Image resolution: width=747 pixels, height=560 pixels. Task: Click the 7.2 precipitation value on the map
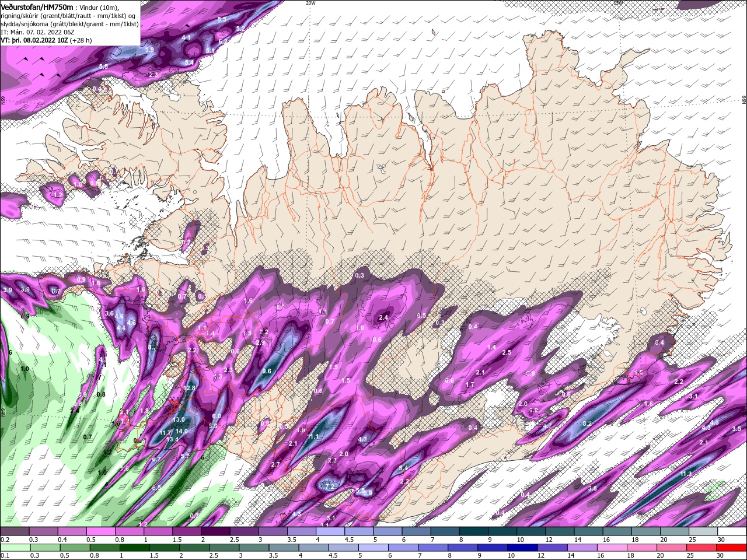329,487
